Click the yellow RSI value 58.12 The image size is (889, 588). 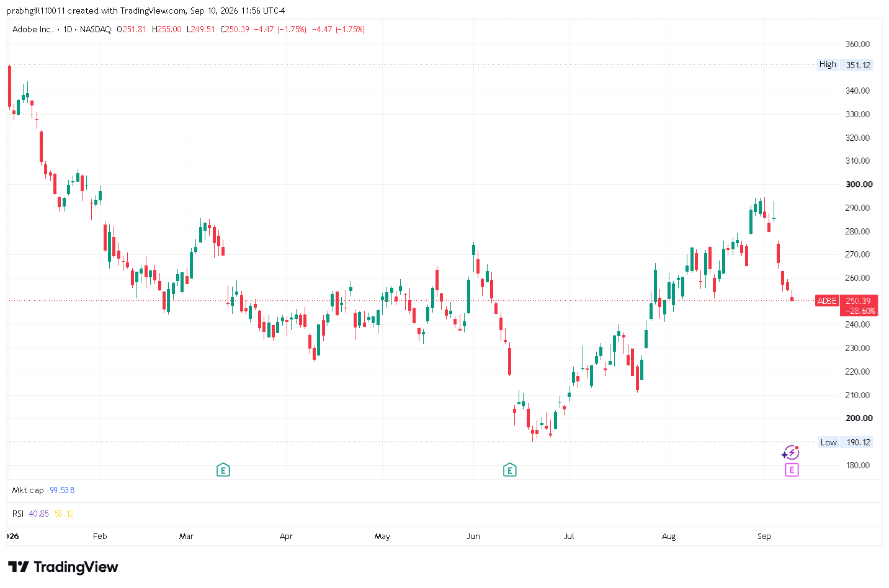click(64, 514)
